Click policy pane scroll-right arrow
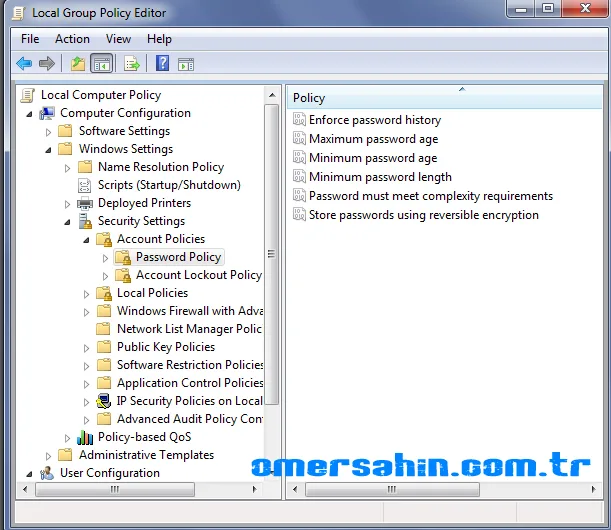The height and width of the screenshot is (530, 611). point(593,489)
